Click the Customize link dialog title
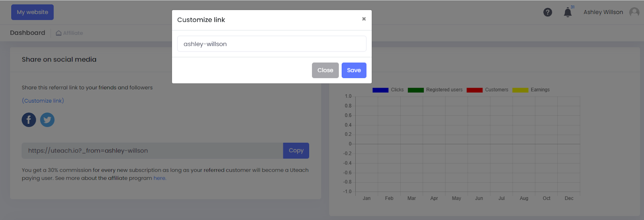The image size is (644, 220). 201,20
